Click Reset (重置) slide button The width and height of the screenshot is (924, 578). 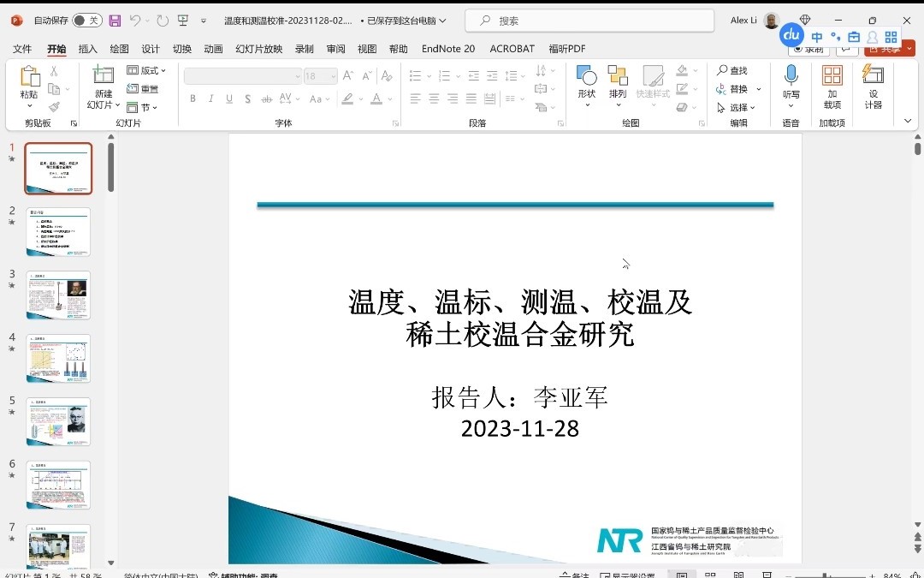(x=143, y=88)
